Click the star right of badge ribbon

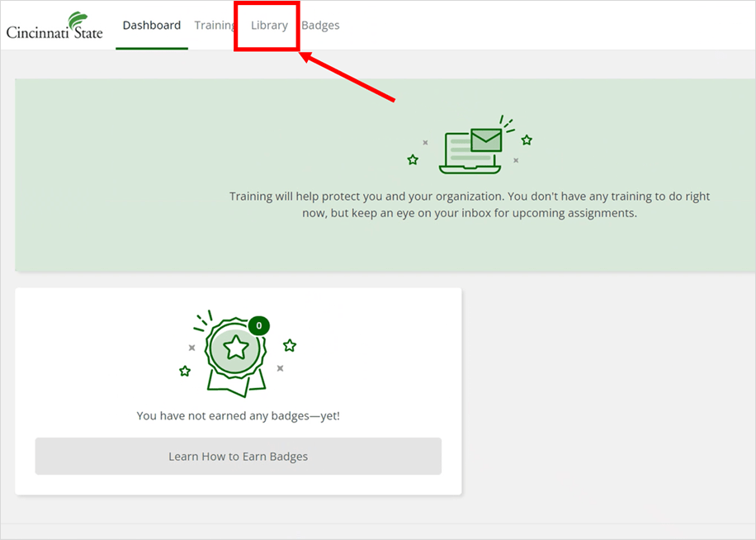[290, 345]
